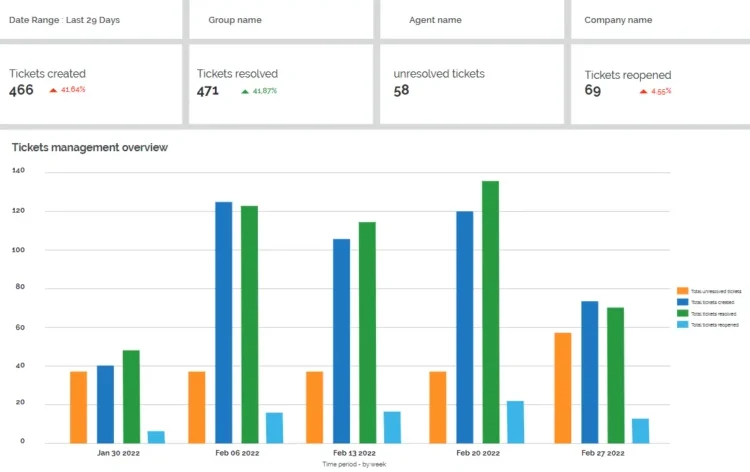Image resolution: width=750 pixels, height=472 pixels.
Task: Click the green trend arrow under Tickets resolved
Action: pyautogui.click(x=245, y=91)
